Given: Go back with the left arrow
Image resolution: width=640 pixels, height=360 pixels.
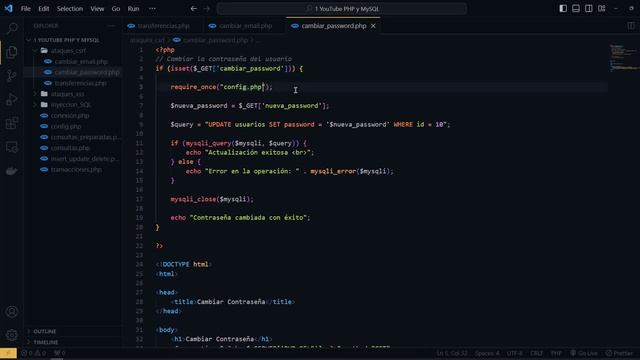Looking at the screenshot, I should coord(193,9).
